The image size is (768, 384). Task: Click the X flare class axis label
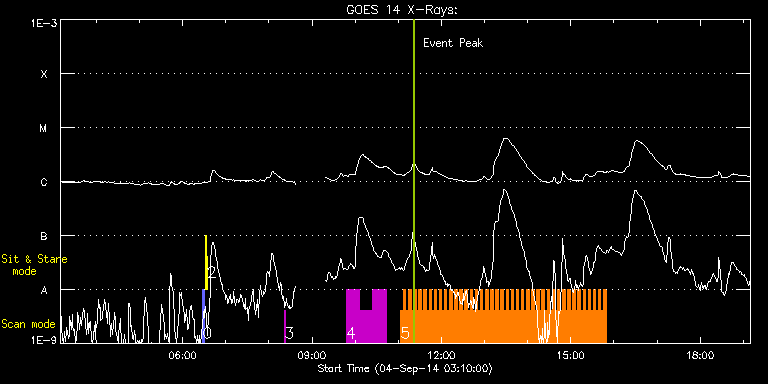[44, 74]
